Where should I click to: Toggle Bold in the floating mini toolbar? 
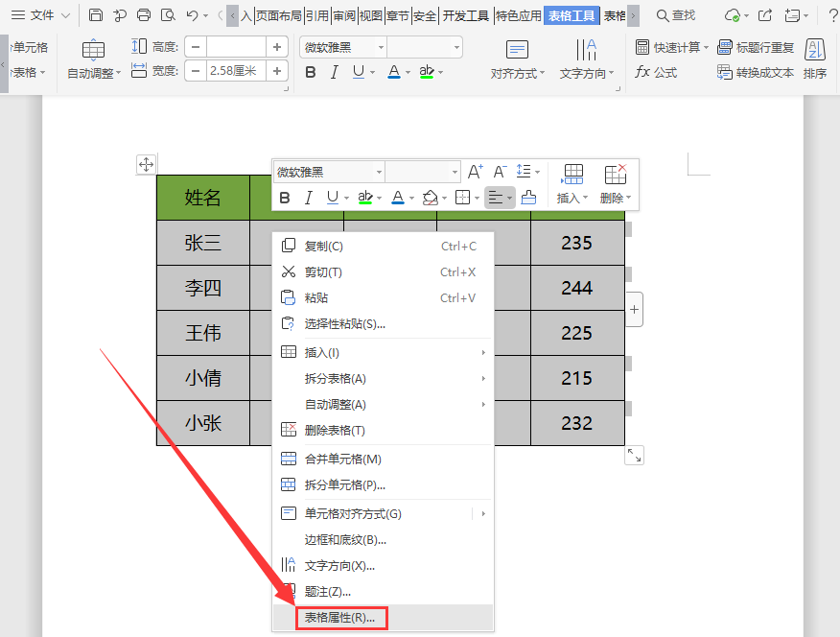284,198
